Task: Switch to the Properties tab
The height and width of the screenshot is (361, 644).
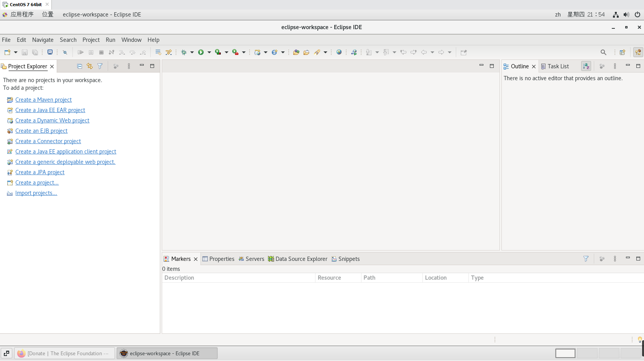Action: point(219,259)
